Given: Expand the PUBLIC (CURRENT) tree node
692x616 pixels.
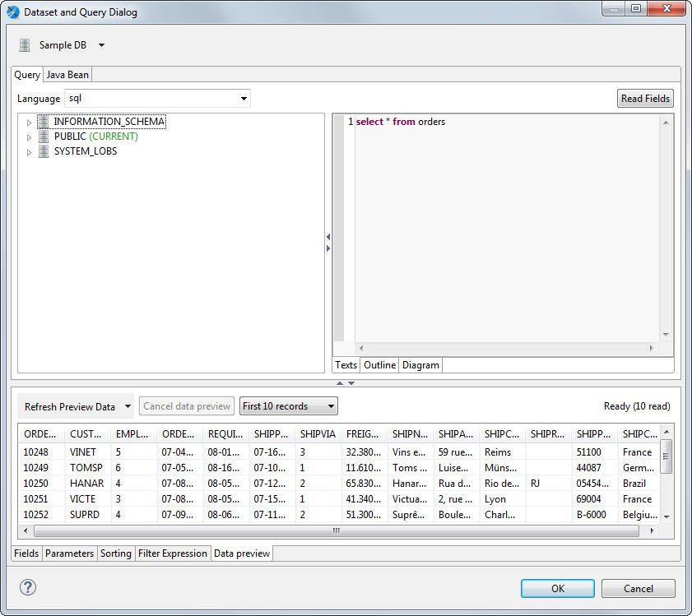Looking at the screenshot, I should (x=29, y=137).
